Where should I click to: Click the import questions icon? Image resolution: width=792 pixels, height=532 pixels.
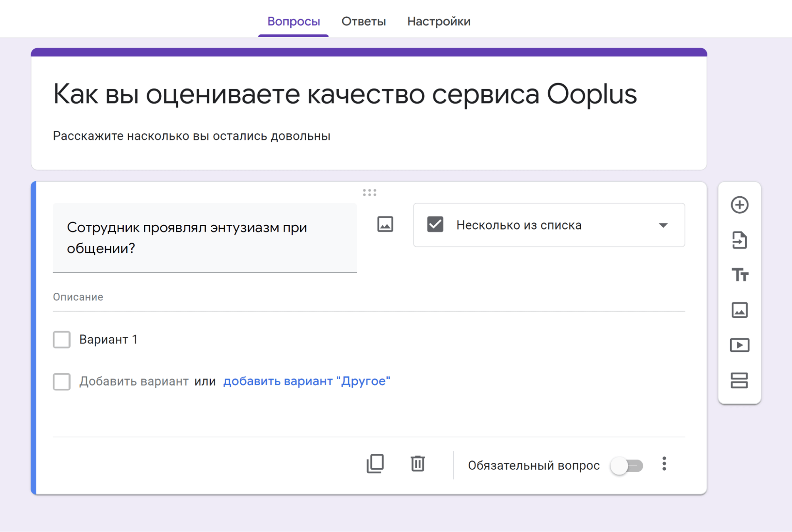[x=739, y=240]
